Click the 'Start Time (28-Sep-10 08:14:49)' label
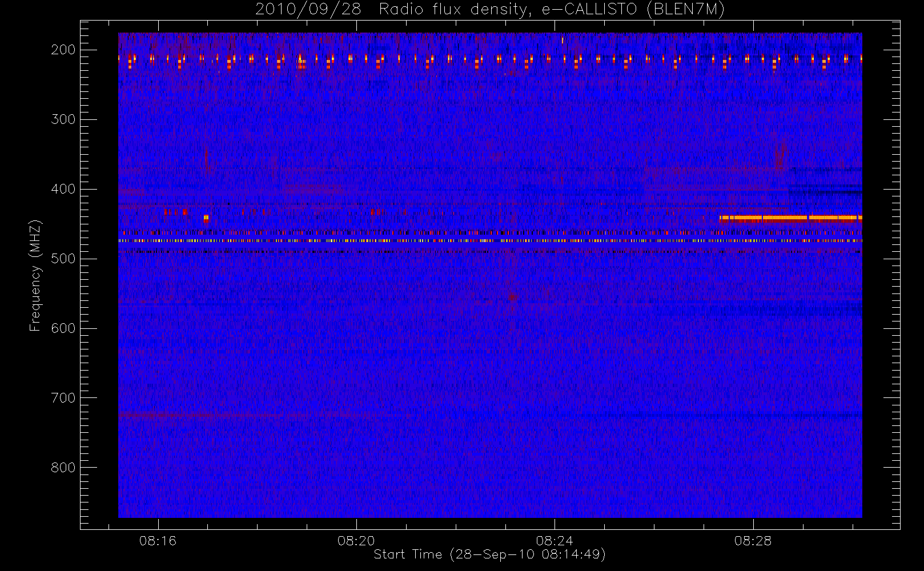The image size is (924, 571). pyautogui.click(x=489, y=554)
